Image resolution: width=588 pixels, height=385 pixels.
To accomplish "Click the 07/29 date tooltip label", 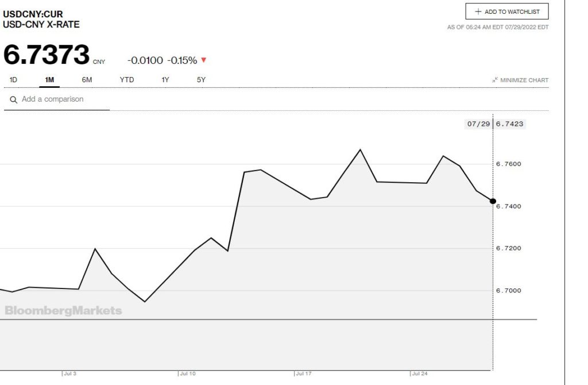I will (478, 124).
